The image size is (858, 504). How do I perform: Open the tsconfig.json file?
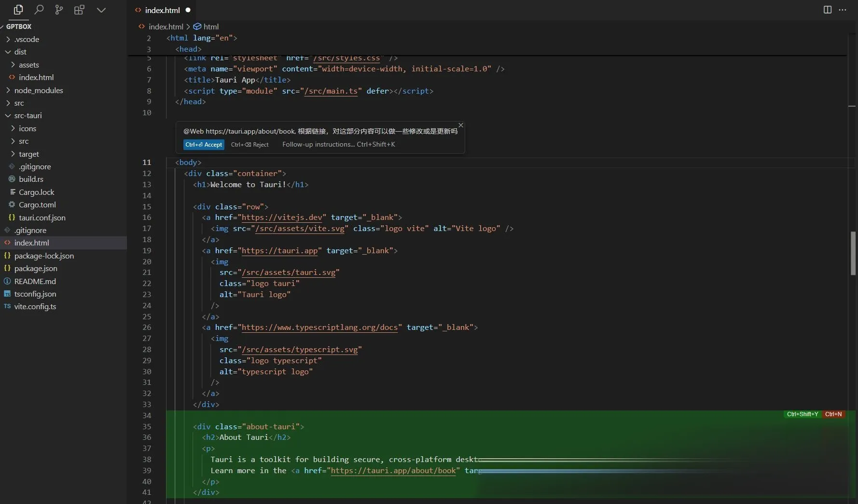pyautogui.click(x=35, y=294)
